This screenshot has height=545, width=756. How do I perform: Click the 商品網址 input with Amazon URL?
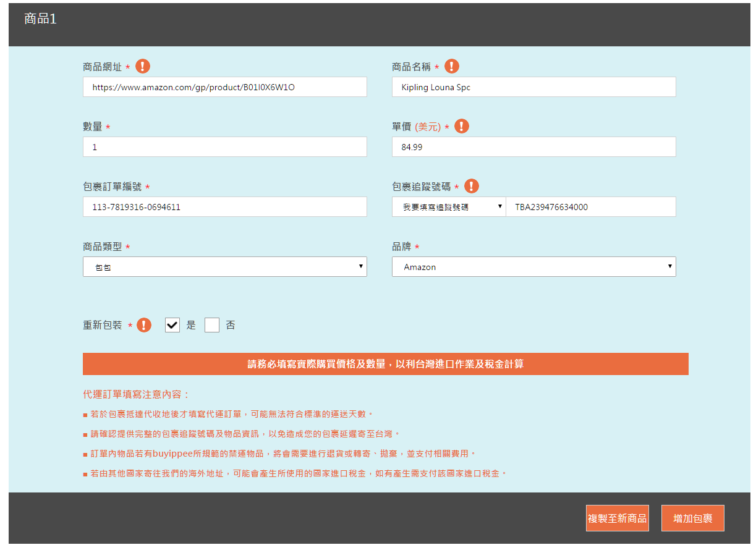point(225,87)
